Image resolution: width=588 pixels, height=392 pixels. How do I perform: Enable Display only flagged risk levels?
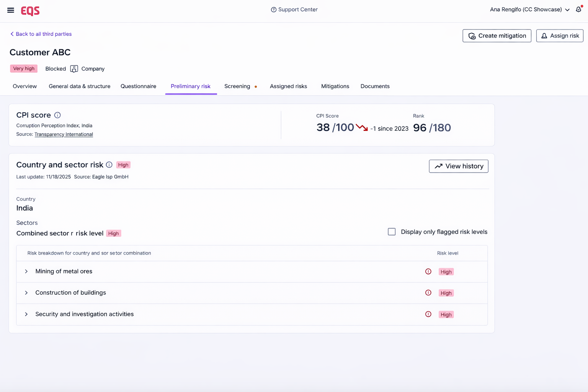pyautogui.click(x=392, y=232)
